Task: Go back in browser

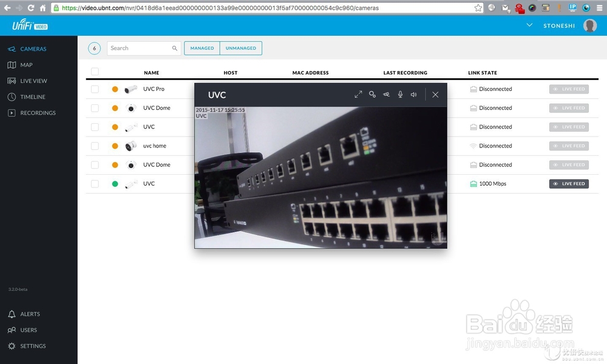Action: pyautogui.click(x=7, y=8)
